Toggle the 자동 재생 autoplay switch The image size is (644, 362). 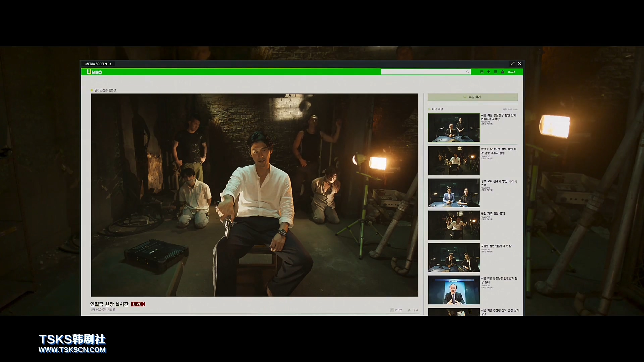515,109
